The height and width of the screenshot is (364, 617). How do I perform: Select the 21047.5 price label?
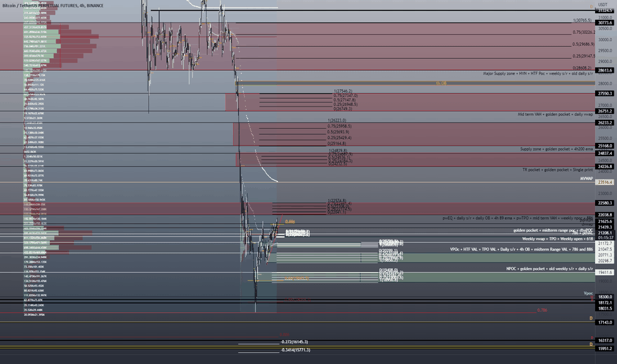(x=605, y=250)
